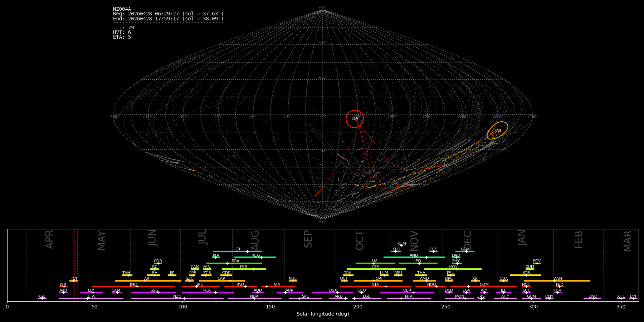This screenshot has width=644, height=322.
Task: Click the PCA shower bar label
Action: point(207,291)
